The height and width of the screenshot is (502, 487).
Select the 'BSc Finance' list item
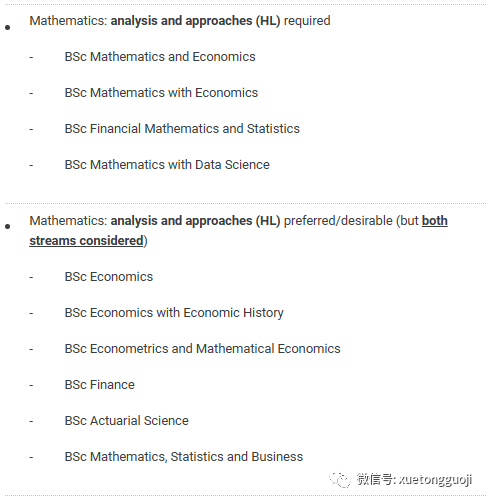coord(100,385)
